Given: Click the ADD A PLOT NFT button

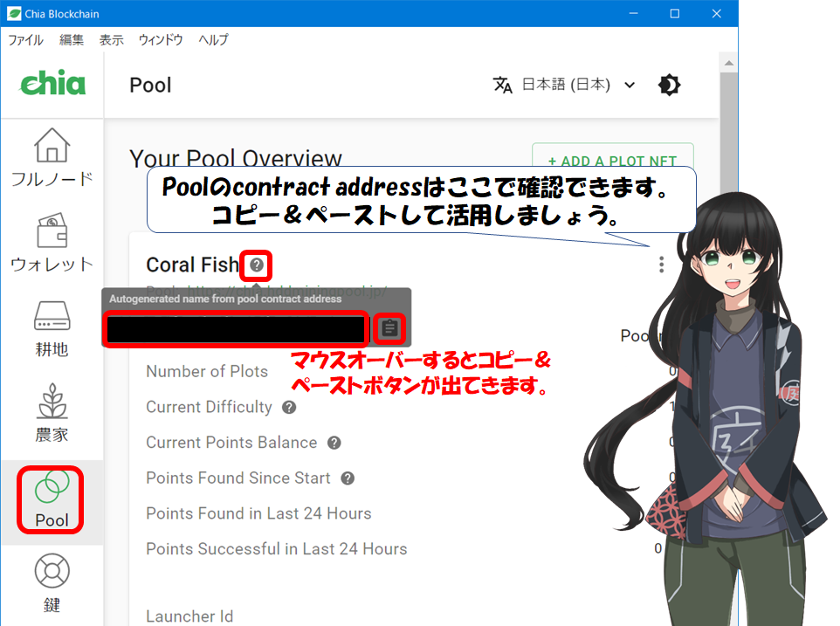Looking at the screenshot, I should [613, 157].
